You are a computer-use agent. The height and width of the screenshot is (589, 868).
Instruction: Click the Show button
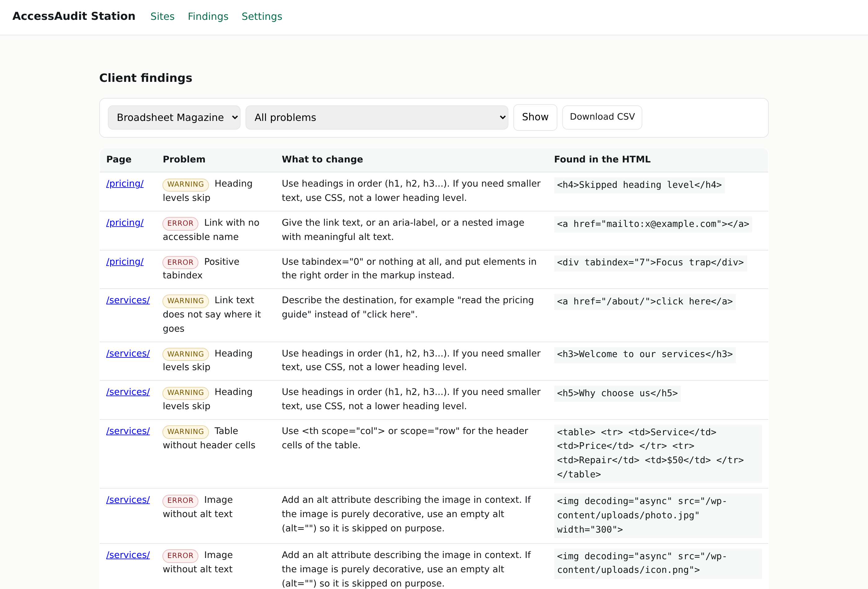(x=535, y=117)
